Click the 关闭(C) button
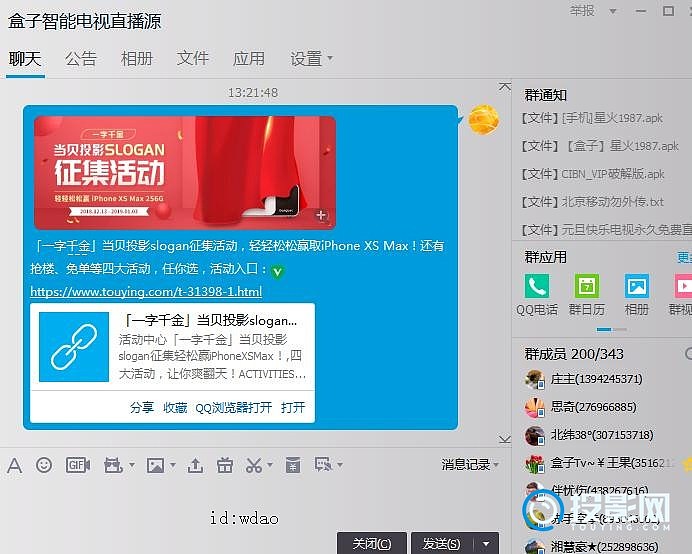Viewport: 692px width, 554px height. coord(372,544)
